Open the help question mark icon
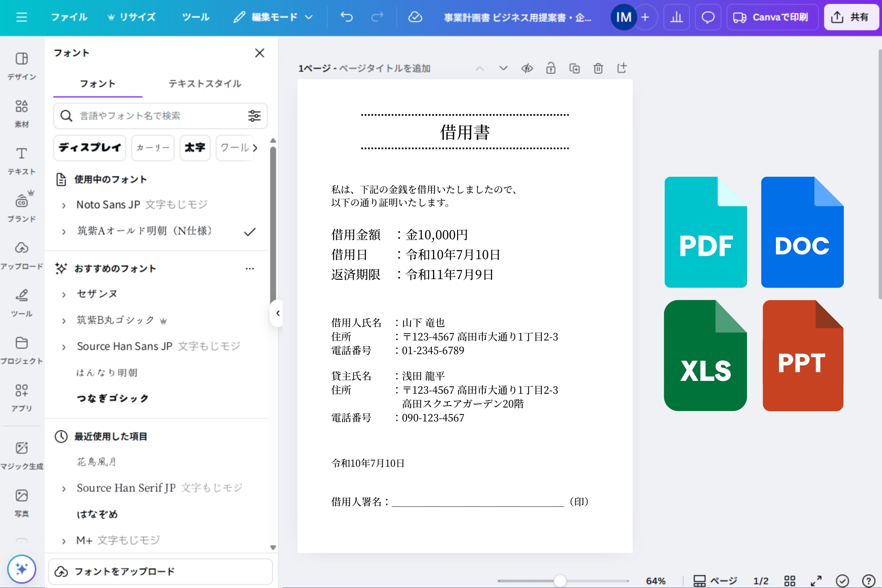 pos(868,581)
